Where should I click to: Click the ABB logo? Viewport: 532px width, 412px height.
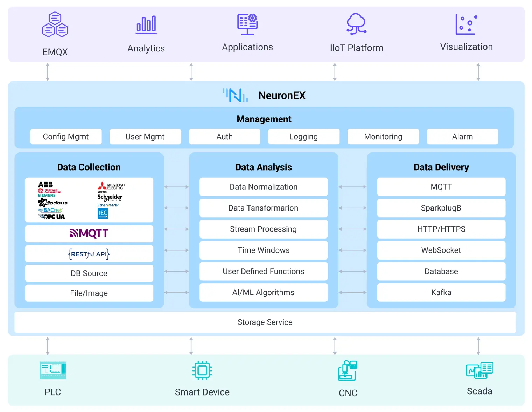(45, 184)
